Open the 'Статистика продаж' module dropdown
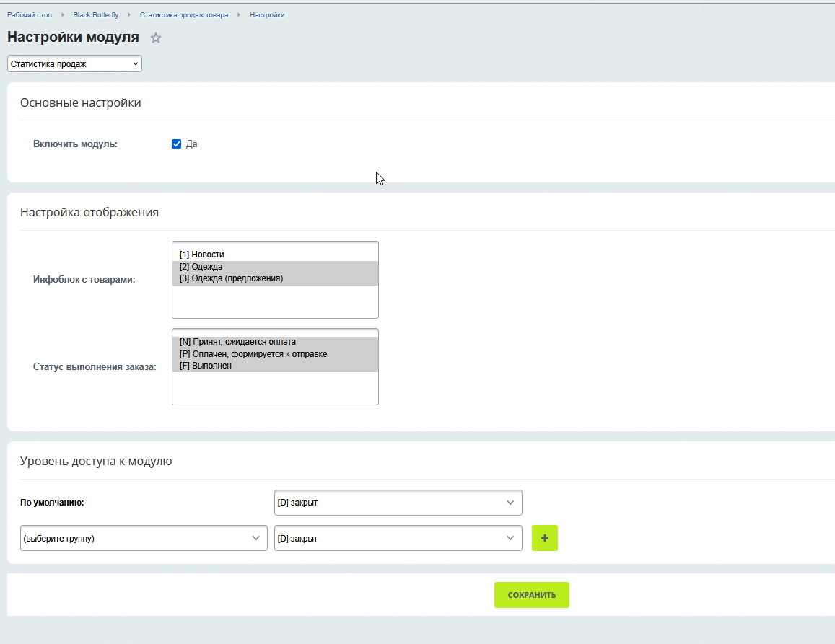Viewport: 835px width, 644px height. point(74,64)
